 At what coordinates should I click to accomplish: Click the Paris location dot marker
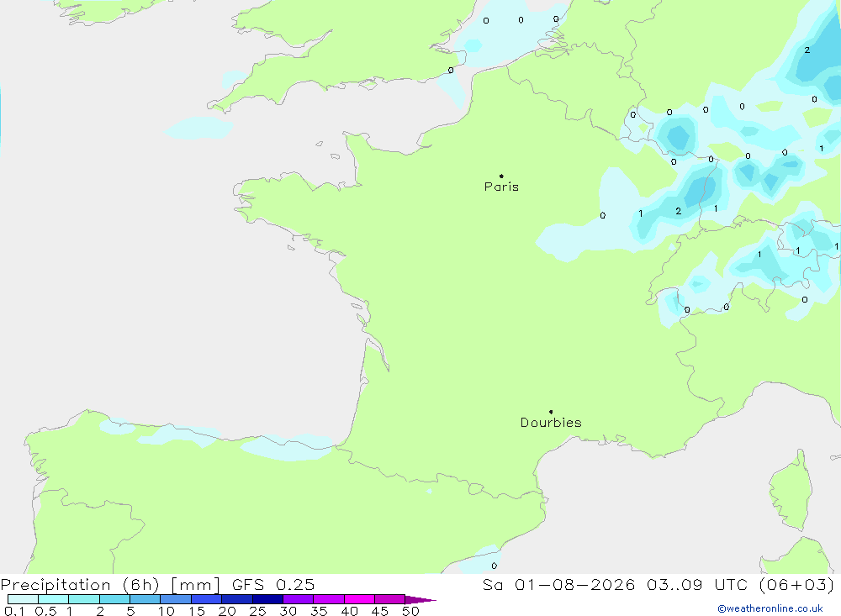[x=501, y=176]
